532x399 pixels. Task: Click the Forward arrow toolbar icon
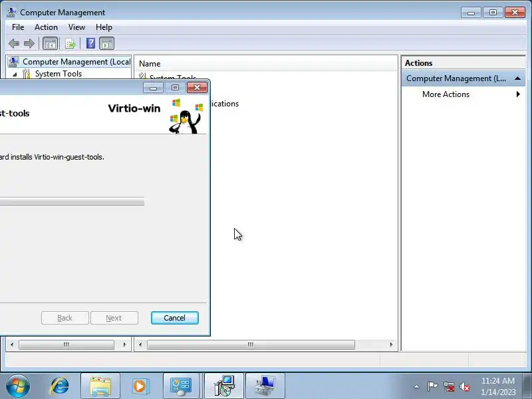[29, 43]
